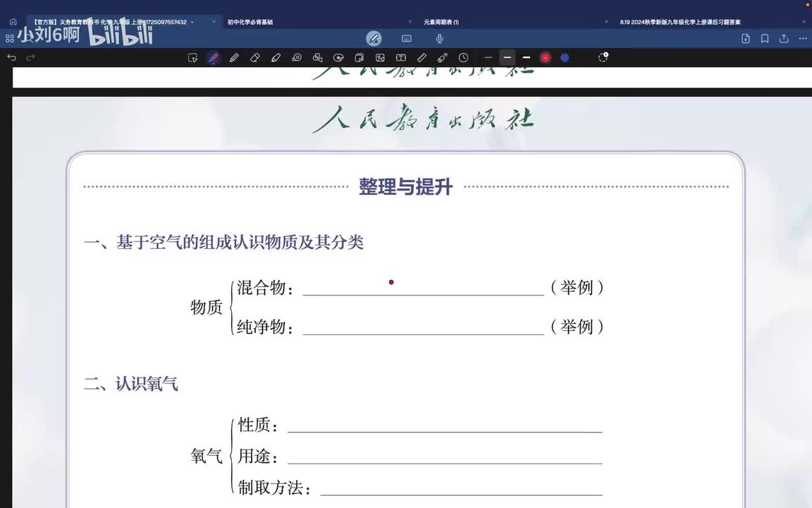Tap the blank line after 混合物
Viewport: 812px width, 508px height.
pyautogui.click(x=423, y=288)
